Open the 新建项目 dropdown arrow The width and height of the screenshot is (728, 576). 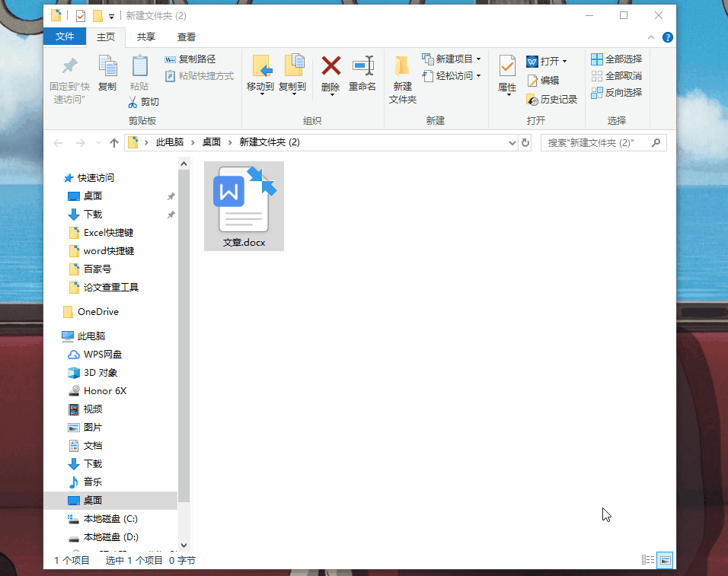point(479,59)
